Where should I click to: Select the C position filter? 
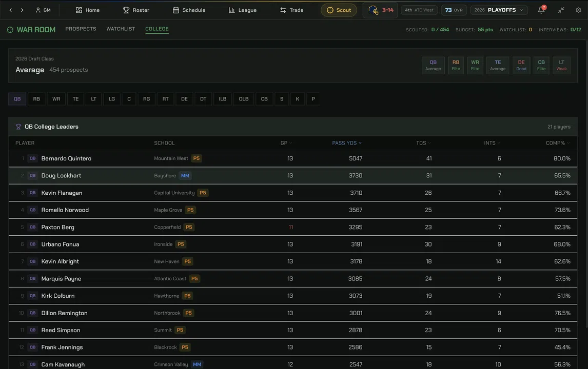coord(129,99)
